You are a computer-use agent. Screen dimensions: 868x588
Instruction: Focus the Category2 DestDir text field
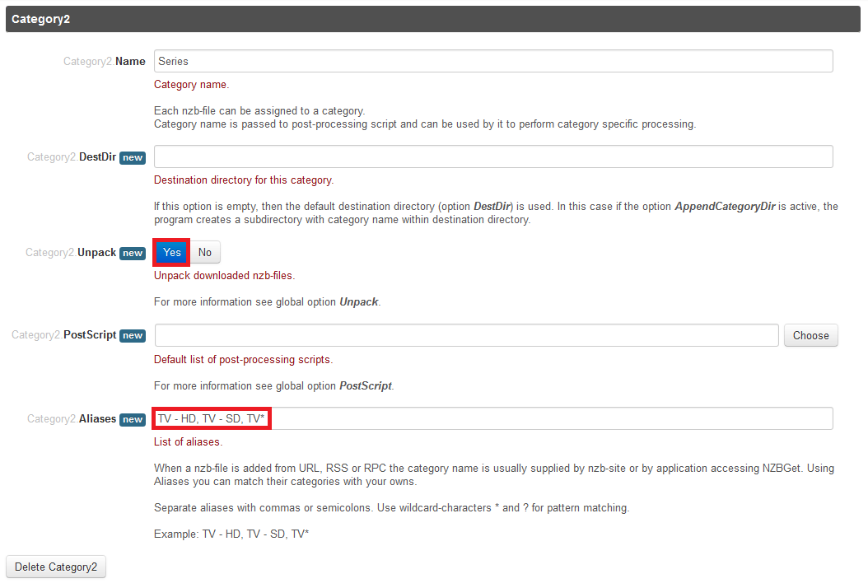click(492, 156)
